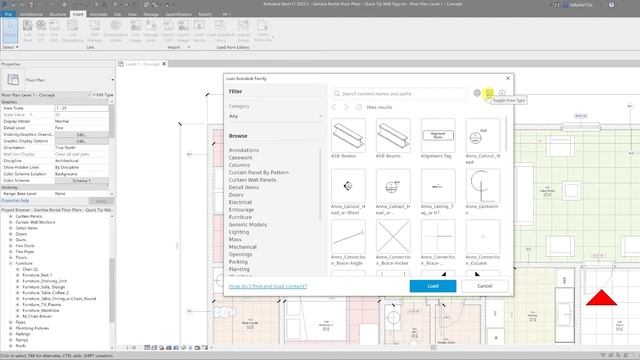640x360 pixels.
Task: Open the File tab
Action: click(8, 14)
